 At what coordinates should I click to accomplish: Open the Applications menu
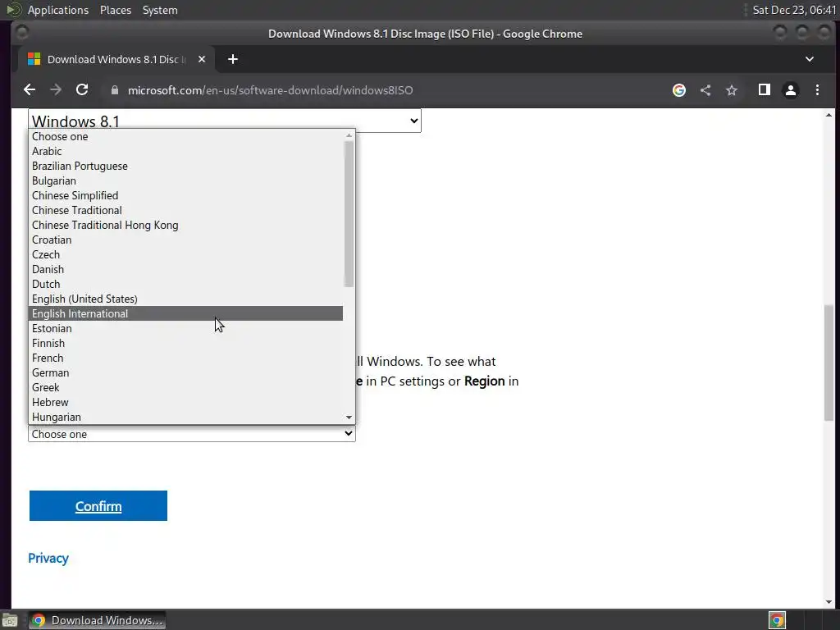tap(58, 10)
